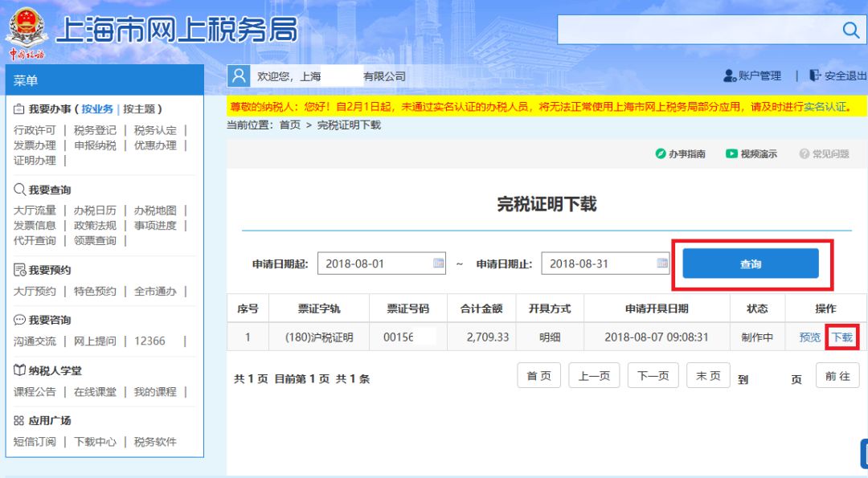Click the page number input box
This screenshot has height=478, width=868.
pos(770,379)
